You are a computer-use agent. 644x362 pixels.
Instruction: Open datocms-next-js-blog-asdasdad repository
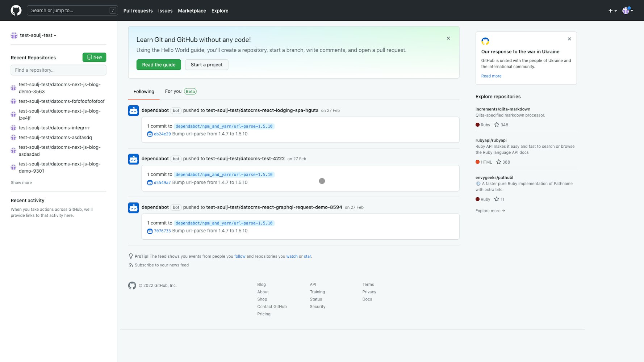pos(60,151)
